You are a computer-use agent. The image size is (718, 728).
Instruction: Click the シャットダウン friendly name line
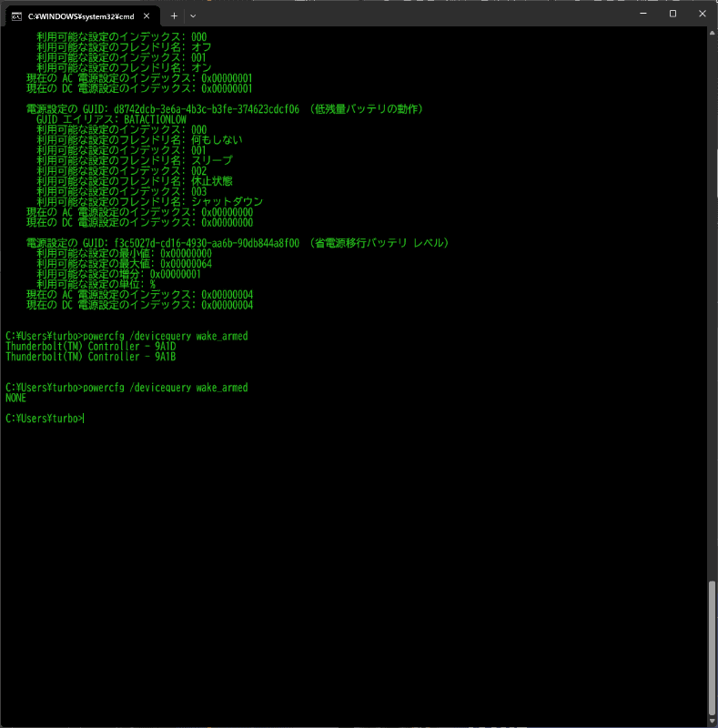click(150, 202)
